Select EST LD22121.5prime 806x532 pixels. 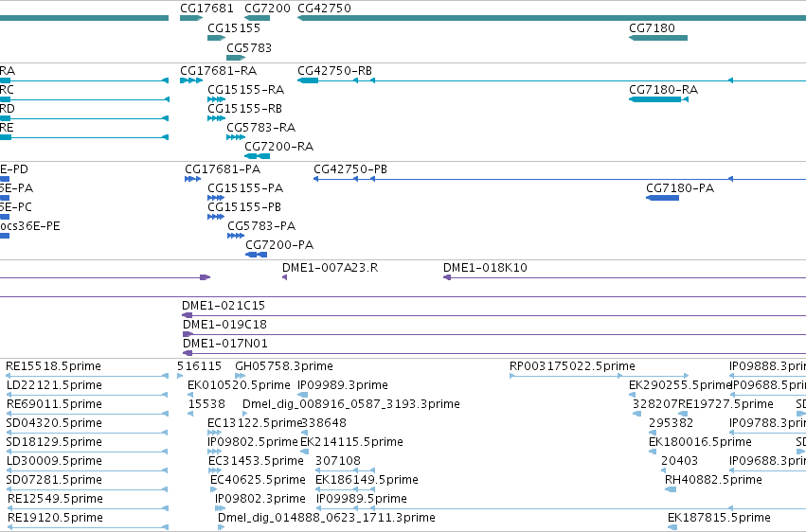[x=55, y=385]
